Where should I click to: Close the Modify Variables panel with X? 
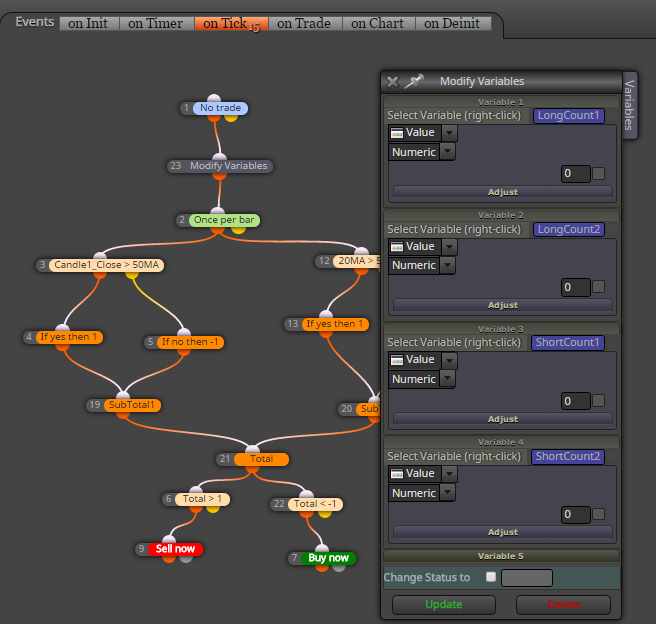[392, 82]
